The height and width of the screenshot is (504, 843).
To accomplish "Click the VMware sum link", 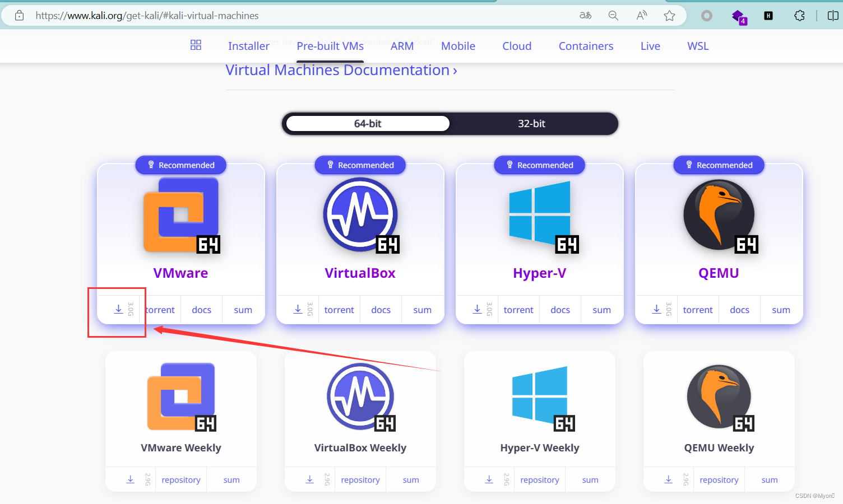I will click(243, 310).
